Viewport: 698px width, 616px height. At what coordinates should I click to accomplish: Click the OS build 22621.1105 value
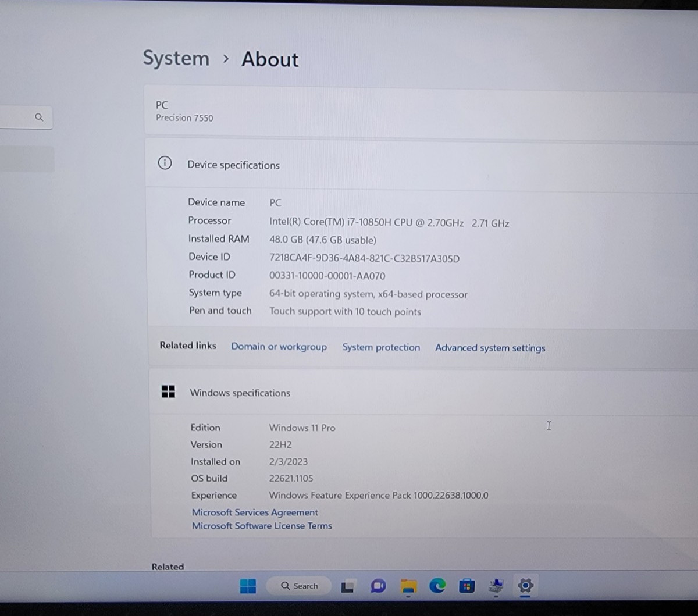coord(291,478)
